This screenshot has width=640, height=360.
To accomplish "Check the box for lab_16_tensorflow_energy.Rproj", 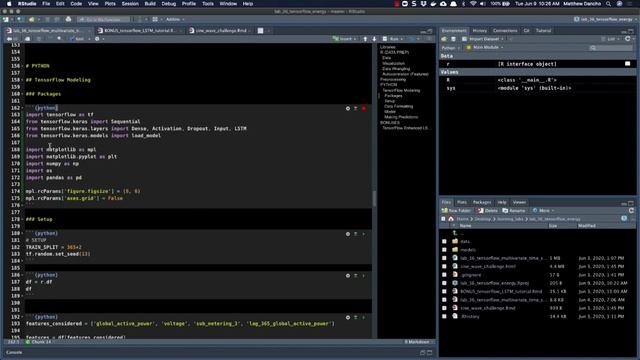I will tap(444, 283).
